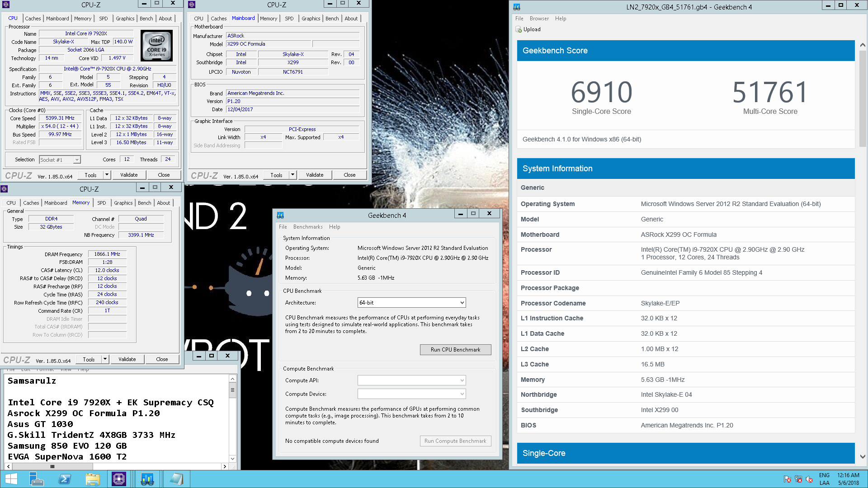
Task: Open the About tab in the Mainboard CPU-Z window
Action: (x=351, y=19)
